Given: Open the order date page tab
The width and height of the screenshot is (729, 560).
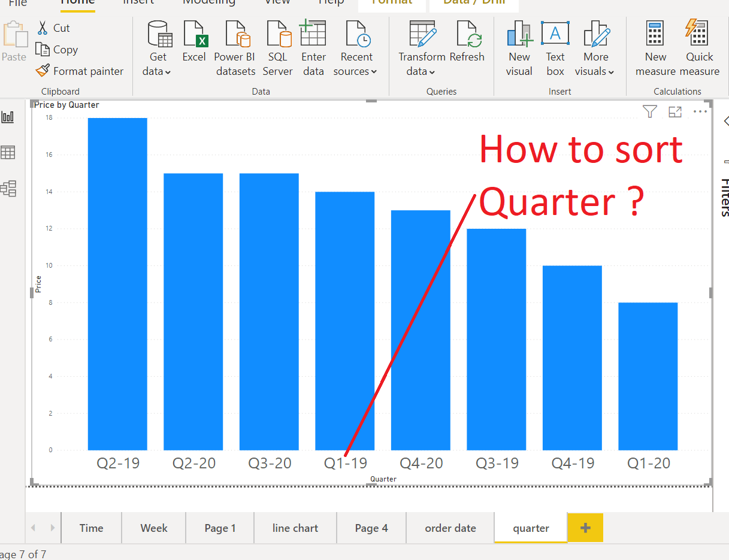Looking at the screenshot, I should coord(450,528).
